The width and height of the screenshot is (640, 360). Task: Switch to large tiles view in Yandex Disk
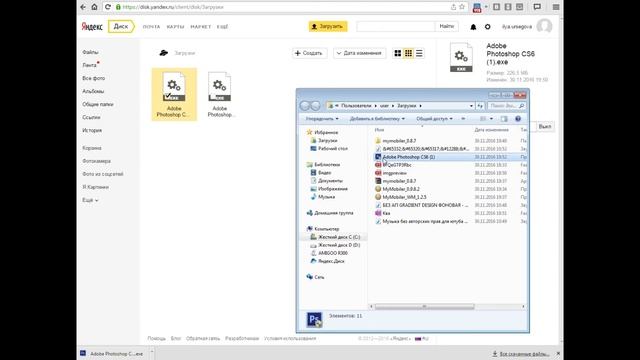(398, 53)
